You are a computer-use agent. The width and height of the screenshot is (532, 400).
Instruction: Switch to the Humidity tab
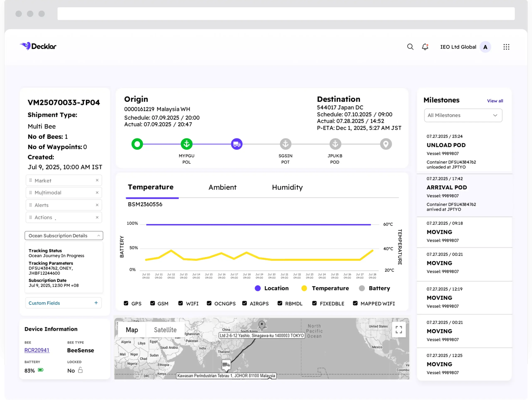[x=287, y=187]
